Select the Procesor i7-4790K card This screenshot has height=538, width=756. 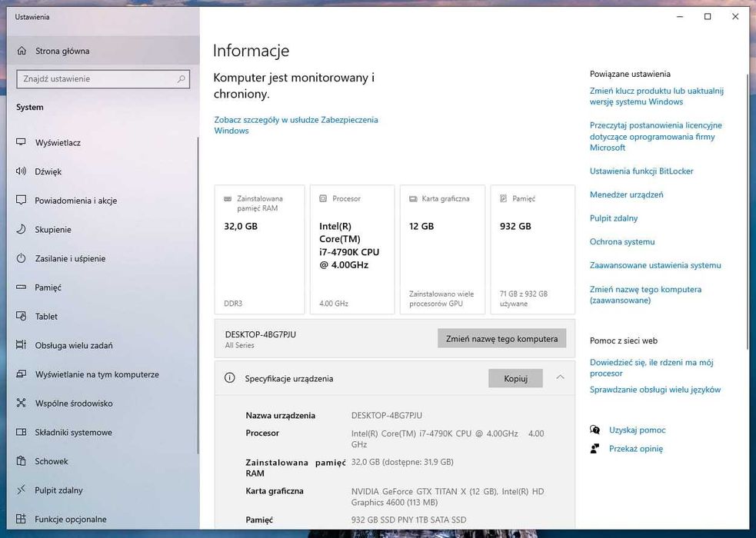(352, 250)
